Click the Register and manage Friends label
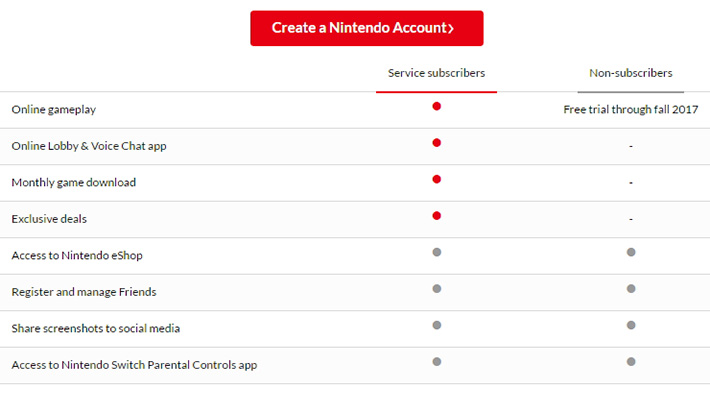710x399 pixels. tap(84, 292)
